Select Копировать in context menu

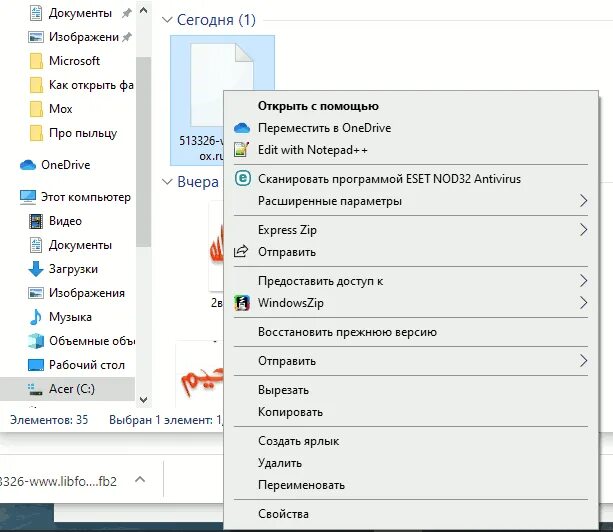click(410, 412)
